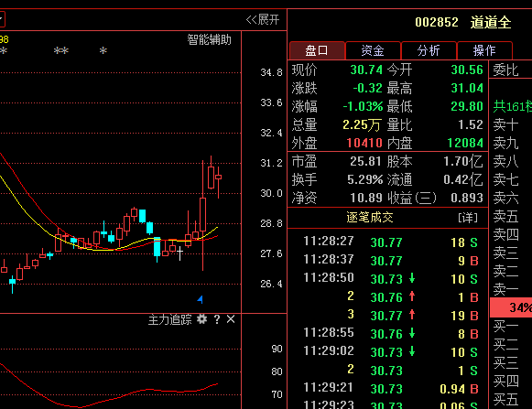532x409 pixels.
Task: Click the 逐笔成交 header
Action: pos(370,217)
